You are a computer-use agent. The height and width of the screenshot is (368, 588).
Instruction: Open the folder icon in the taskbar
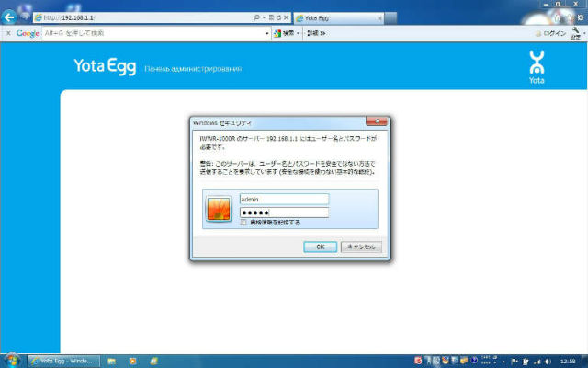[x=112, y=360]
